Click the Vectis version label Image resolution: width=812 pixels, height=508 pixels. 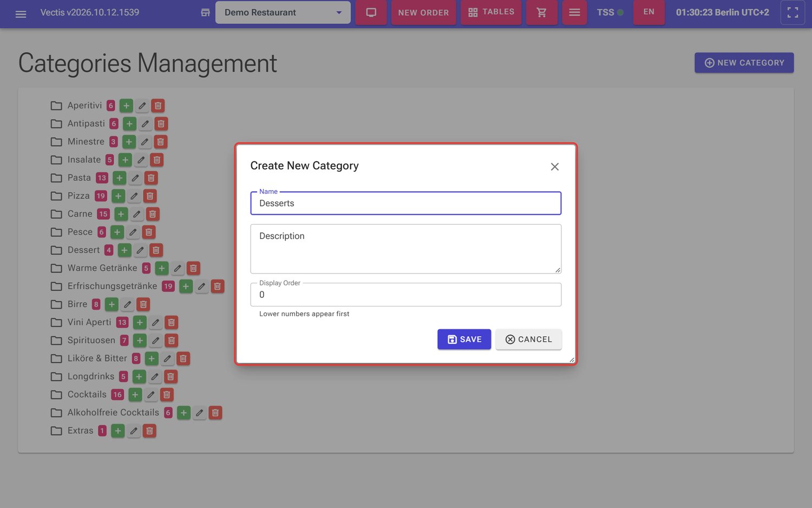(x=90, y=12)
